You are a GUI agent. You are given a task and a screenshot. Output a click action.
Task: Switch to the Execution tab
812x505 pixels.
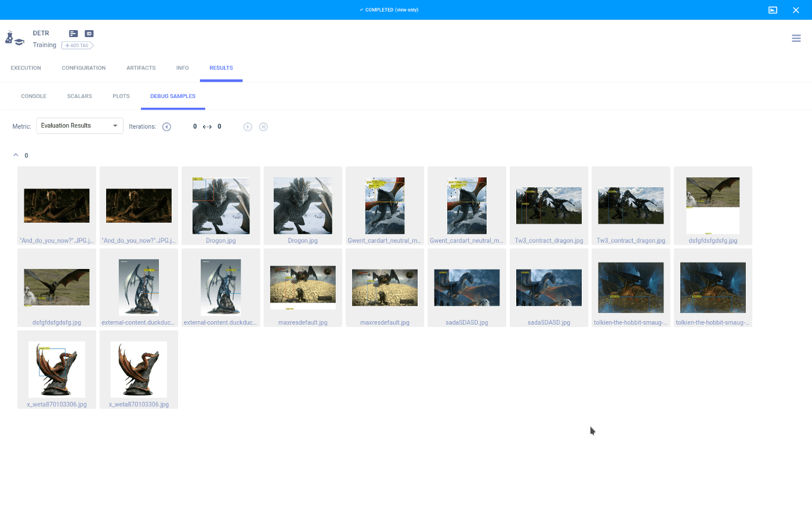(26, 68)
